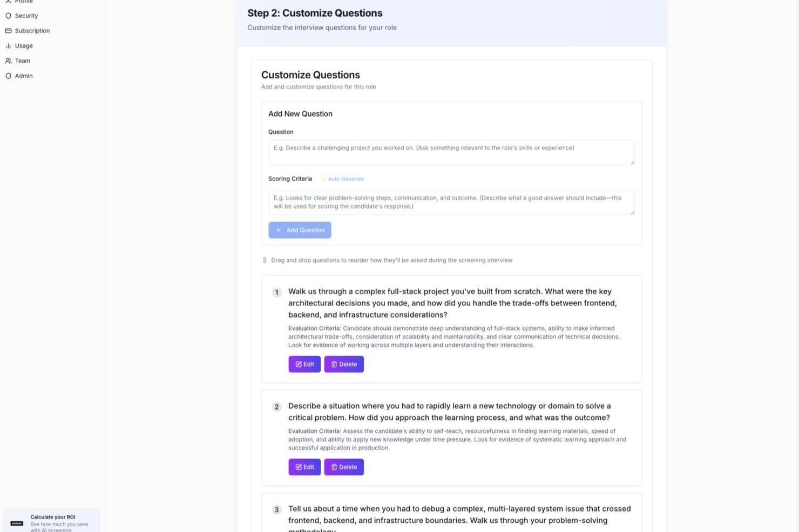Click the Add Question button

click(x=300, y=230)
